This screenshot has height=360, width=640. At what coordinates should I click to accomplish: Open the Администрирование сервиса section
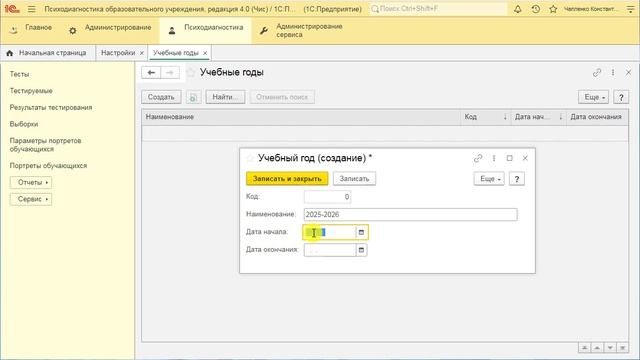(301, 30)
